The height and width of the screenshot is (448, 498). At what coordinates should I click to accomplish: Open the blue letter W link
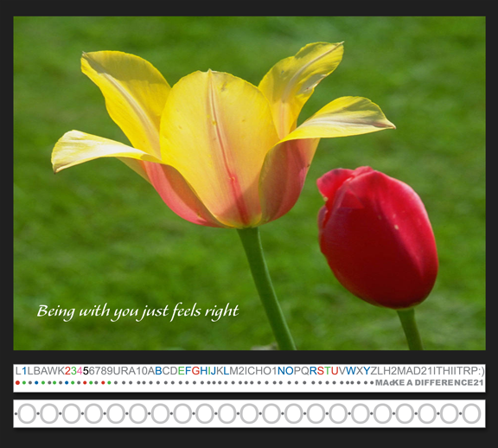pyautogui.click(x=351, y=371)
